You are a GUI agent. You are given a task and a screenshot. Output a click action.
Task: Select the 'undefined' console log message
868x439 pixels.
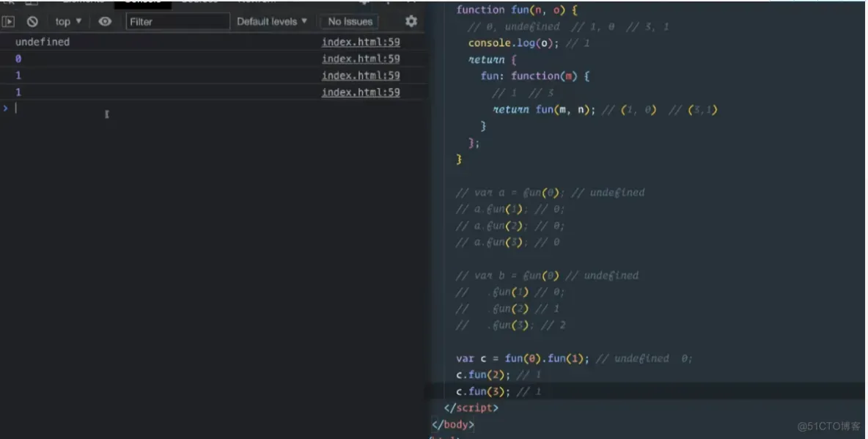tap(43, 42)
